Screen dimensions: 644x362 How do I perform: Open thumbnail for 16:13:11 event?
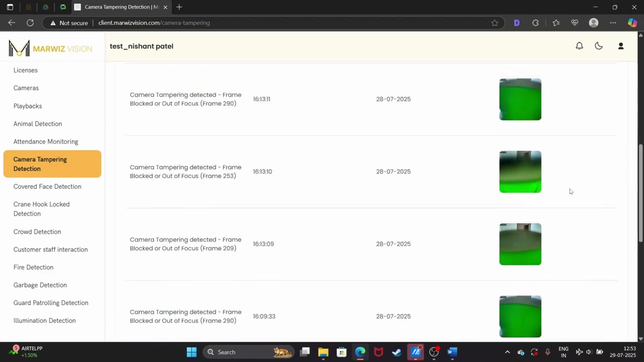click(x=520, y=99)
